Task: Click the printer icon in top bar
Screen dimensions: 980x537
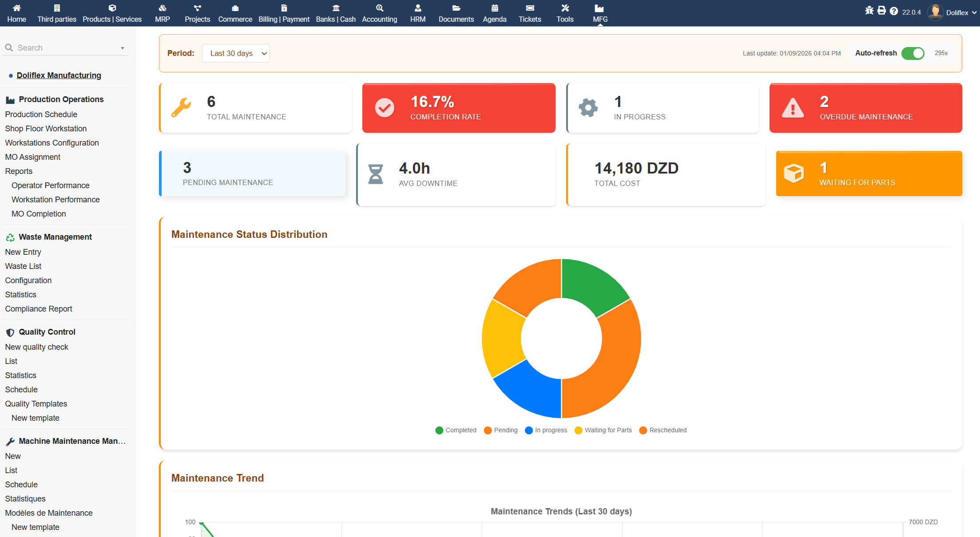Action: click(881, 11)
